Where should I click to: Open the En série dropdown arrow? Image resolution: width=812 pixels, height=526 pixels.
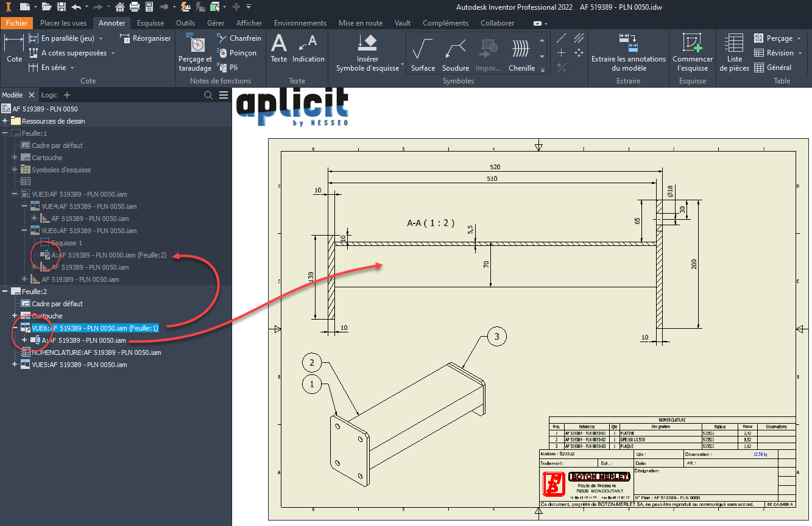coord(72,68)
